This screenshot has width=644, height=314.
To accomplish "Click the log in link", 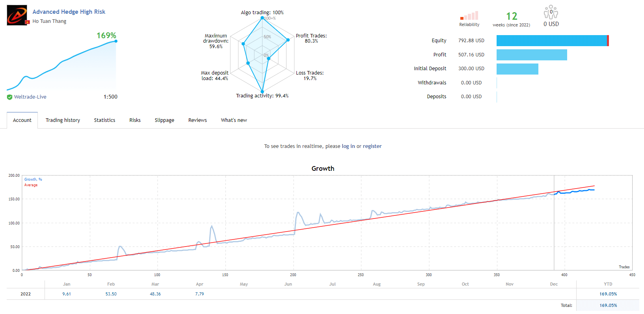I will coord(348,146).
